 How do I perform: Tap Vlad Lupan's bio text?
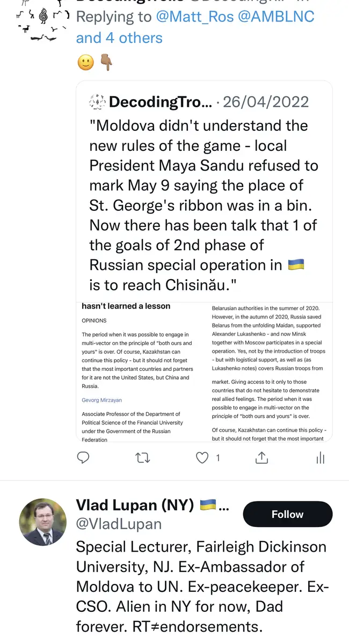[x=201, y=587]
